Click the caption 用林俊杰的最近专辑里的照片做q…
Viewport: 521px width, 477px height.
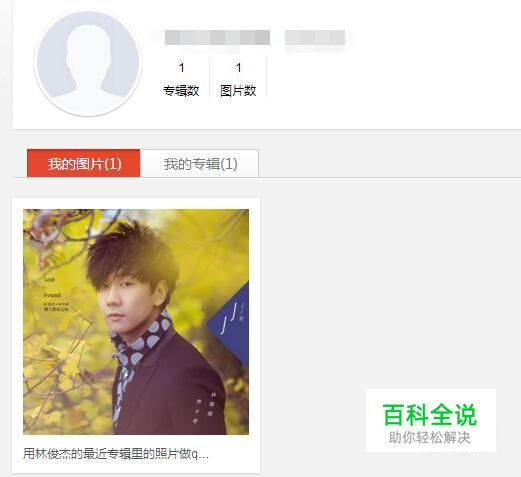pos(116,454)
